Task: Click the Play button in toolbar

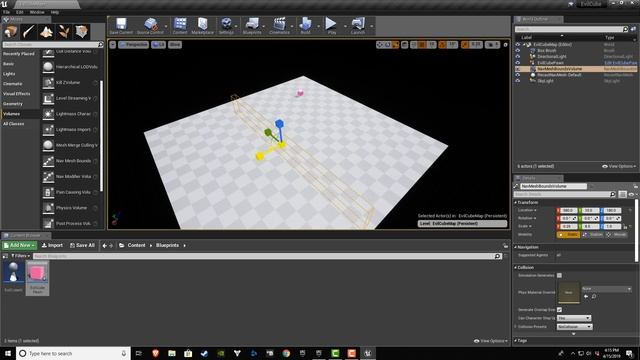Action: (331, 26)
